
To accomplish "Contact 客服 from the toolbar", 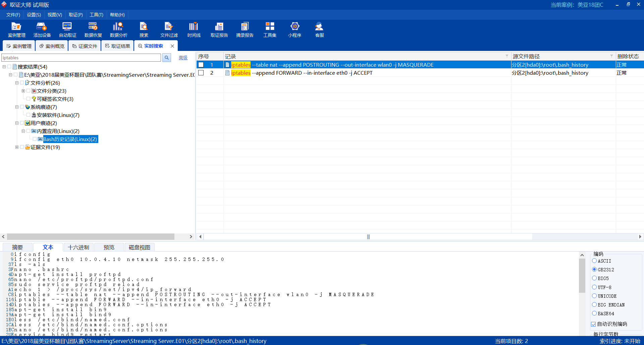I will tap(319, 29).
